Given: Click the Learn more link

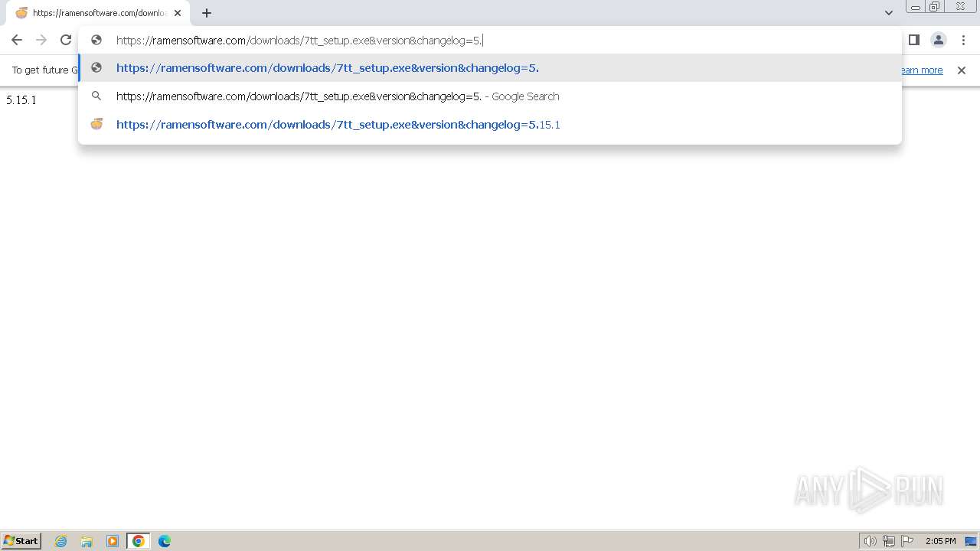Looking at the screenshot, I should 921,70.
